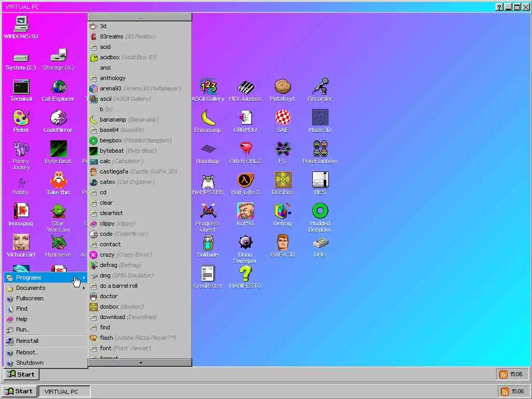The height and width of the screenshot is (399, 532).
Task: Open the Defrag desktop icon
Action: pyautogui.click(x=282, y=215)
